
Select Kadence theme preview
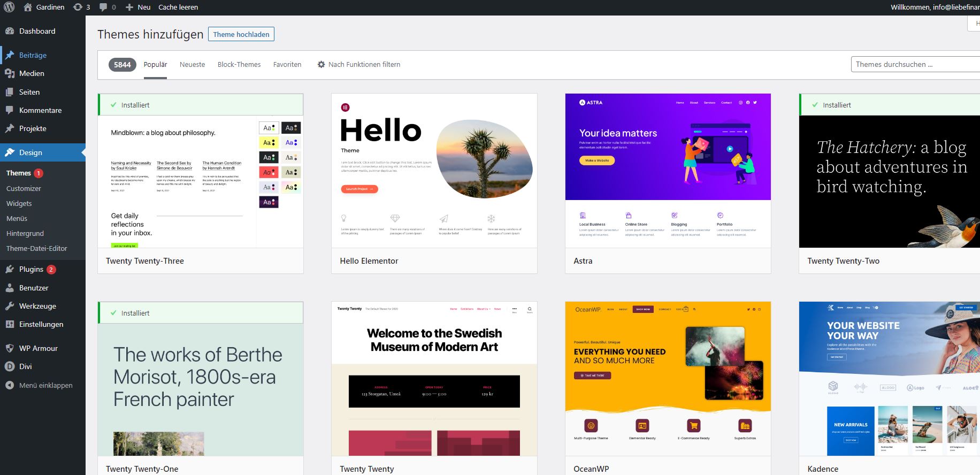(x=890, y=379)
